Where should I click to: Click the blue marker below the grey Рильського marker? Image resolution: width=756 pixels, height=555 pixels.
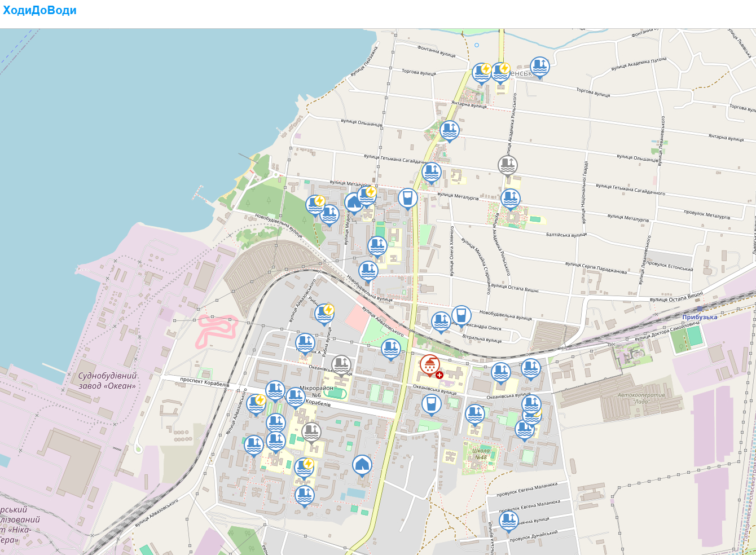[510, 199]
